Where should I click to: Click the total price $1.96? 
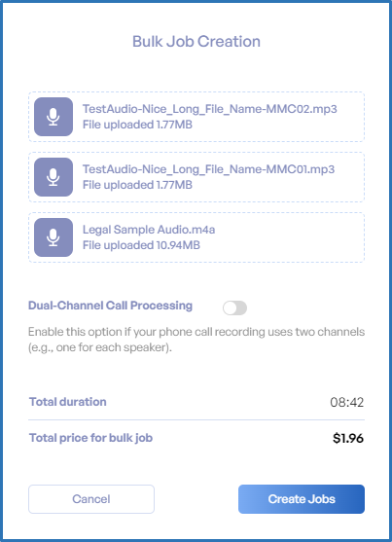348,438
